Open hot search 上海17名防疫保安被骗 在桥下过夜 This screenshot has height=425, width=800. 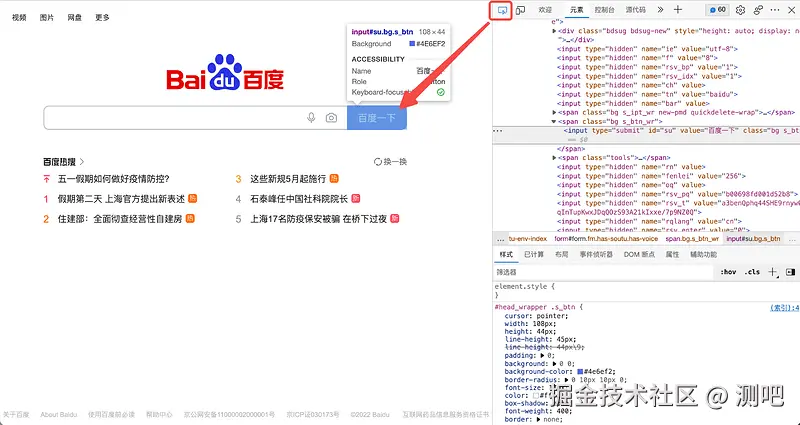[318, 219]
